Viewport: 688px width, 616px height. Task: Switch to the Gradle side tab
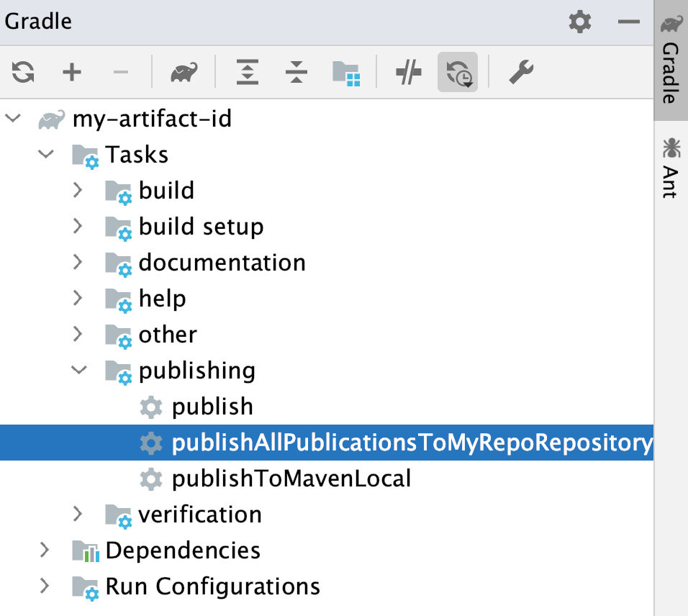pyautogui.click(x=671, y=60)
